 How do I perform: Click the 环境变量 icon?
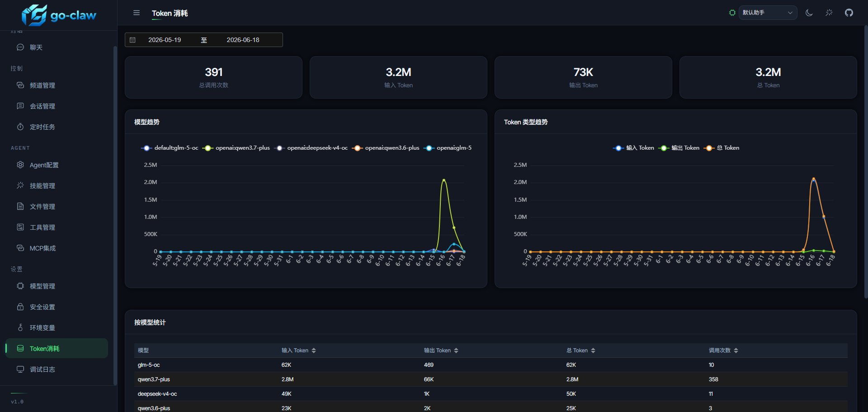[20, 327]
